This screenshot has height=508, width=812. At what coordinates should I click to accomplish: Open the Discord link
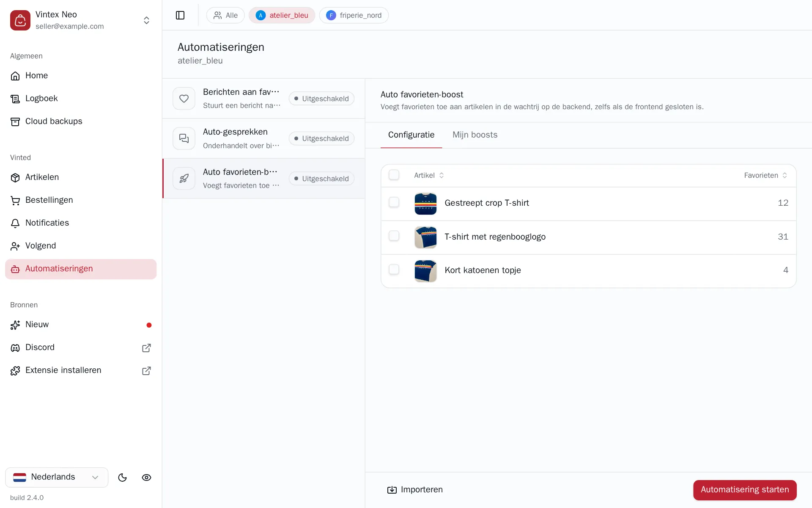pyautogui.click(x=81, y=348)
